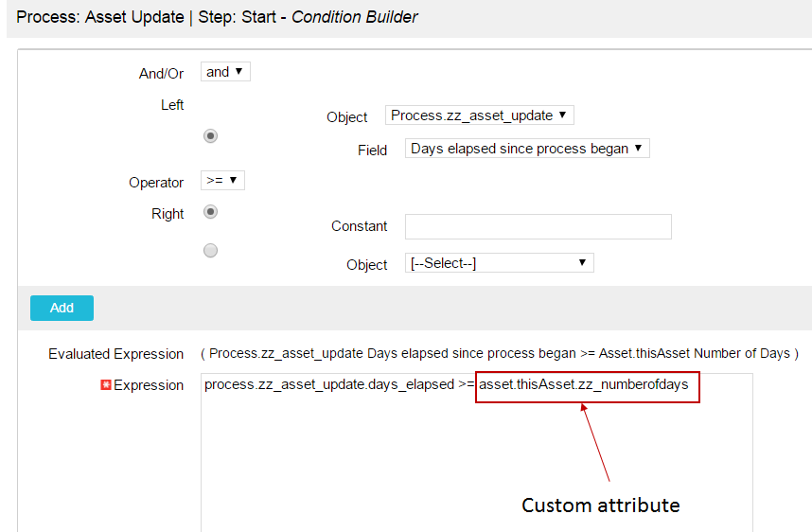Click the asset.thisAsset.zz_numberofdays text in expression
The height and width of the screenshot is (532, 812).
click(584, 385)
